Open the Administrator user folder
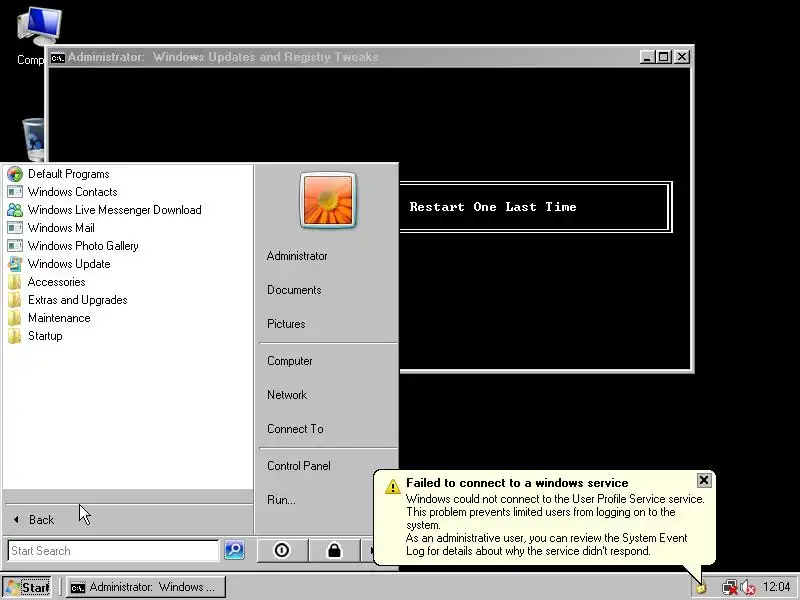 297,256
